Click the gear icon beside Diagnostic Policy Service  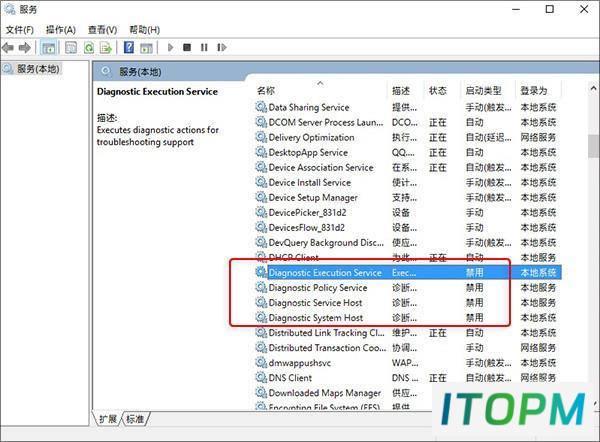pyautogui.click(x=261, y=287)
